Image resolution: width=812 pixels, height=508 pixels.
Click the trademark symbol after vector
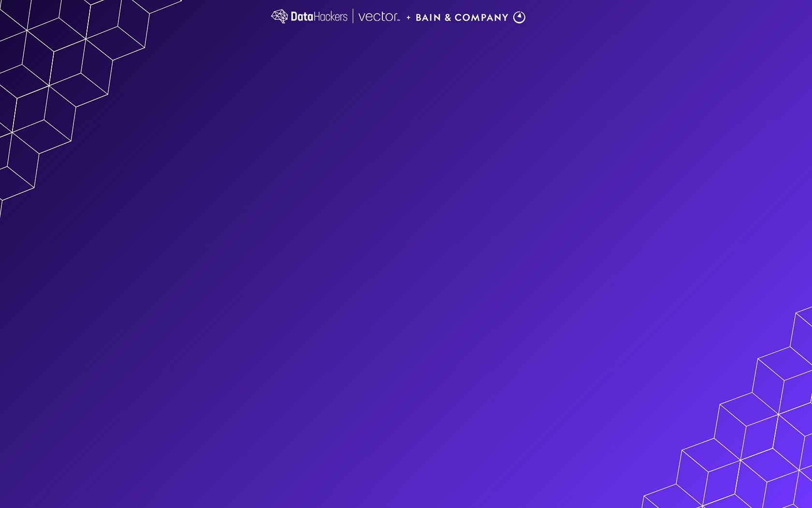pyautogui.click(x=398, y=20)
